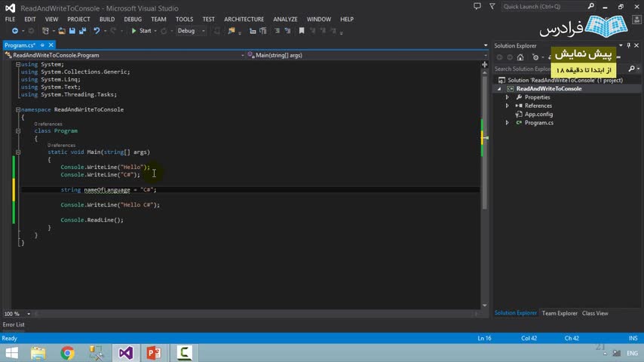Click the Save All toolbar icon
Viewport: 644px width, 362px height.
[x=82, y=31]
